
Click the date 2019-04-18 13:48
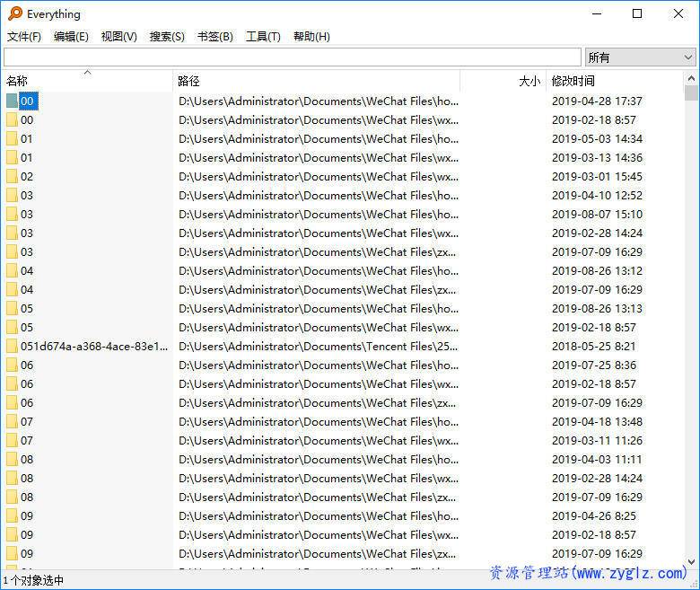[597, 421]
